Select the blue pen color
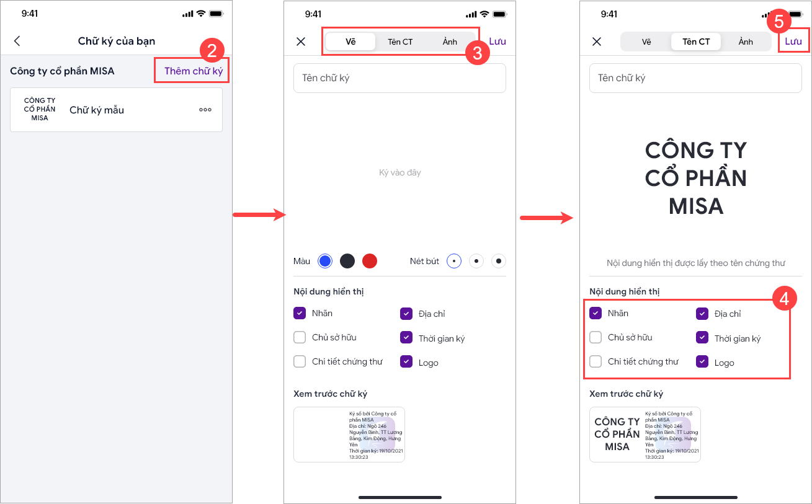Image resolution: width=812 pixels, height=504 pixels. point(324,261)
